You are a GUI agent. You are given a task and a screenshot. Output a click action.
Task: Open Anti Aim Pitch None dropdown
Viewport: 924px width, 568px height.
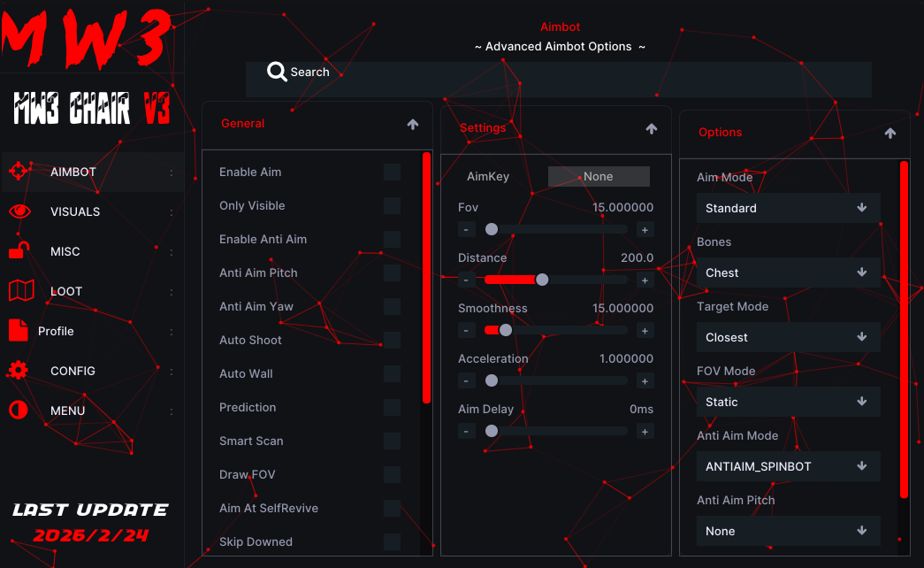coord(789,531)
